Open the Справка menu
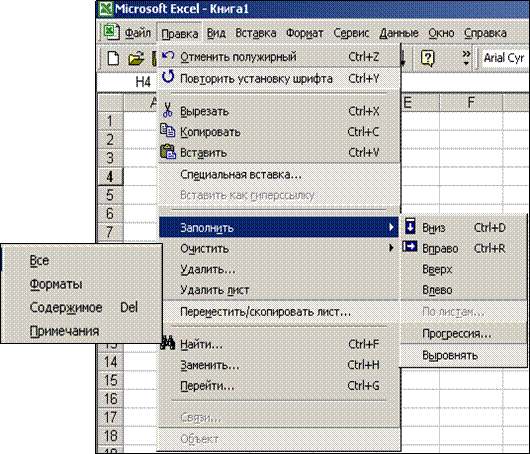Viewport: 530px width, 454px height. click(x=485, y=33)
